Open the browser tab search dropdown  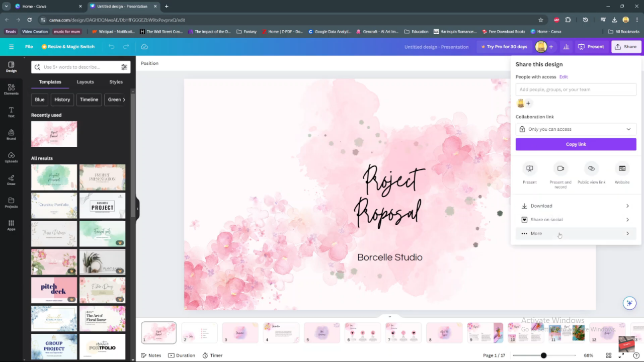tap(6, 6)
